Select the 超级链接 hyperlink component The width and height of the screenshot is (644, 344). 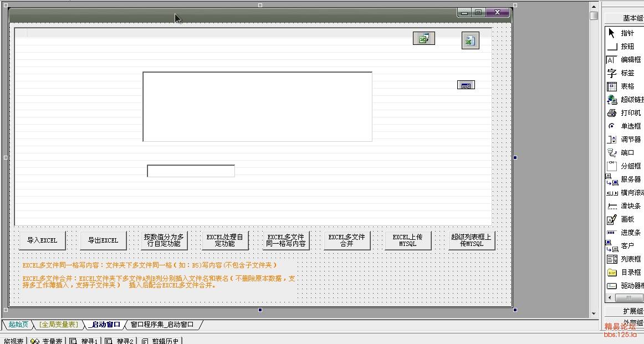pyautogui.click(x=624, y=99)
